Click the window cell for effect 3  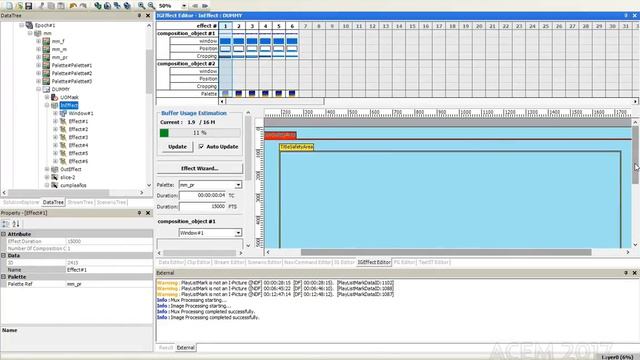pyautogui.click(x=252, y=41)
